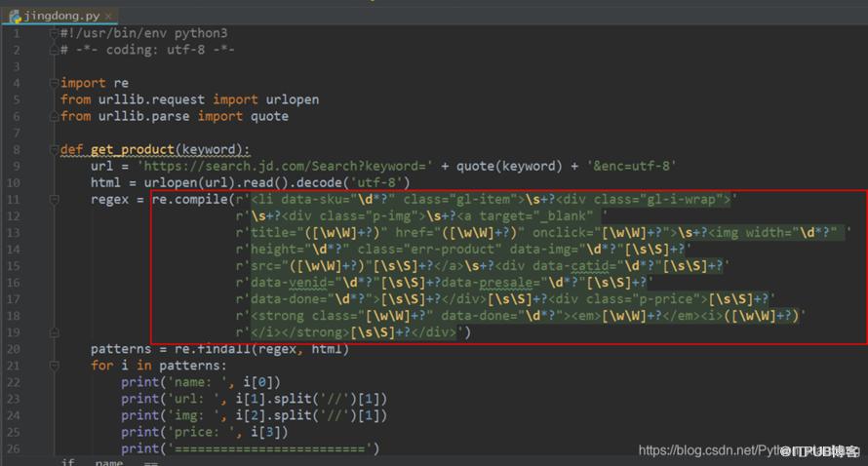This screenshot has height=466, width=868.
Task: Click 'class="err-product"' in line 14
Action: point(429,249)
